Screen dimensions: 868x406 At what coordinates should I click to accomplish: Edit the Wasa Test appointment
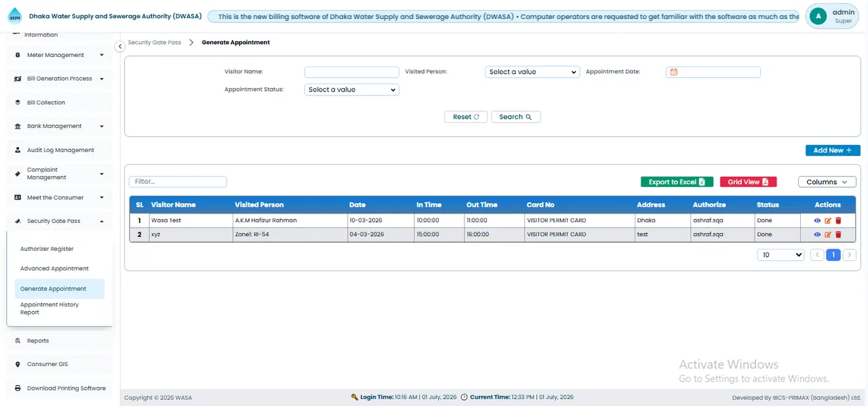tap(828, 220)
